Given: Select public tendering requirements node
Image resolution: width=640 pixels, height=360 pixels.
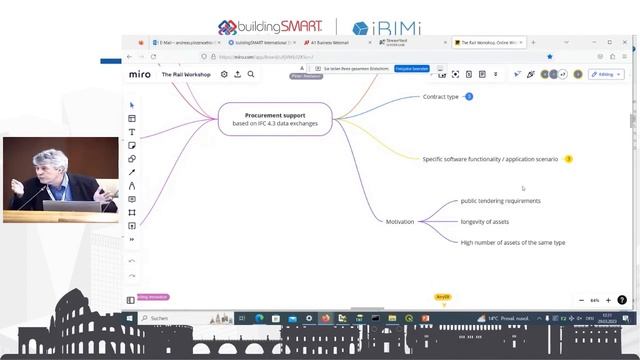Looking at the screenshot, I should click(500, 201).
